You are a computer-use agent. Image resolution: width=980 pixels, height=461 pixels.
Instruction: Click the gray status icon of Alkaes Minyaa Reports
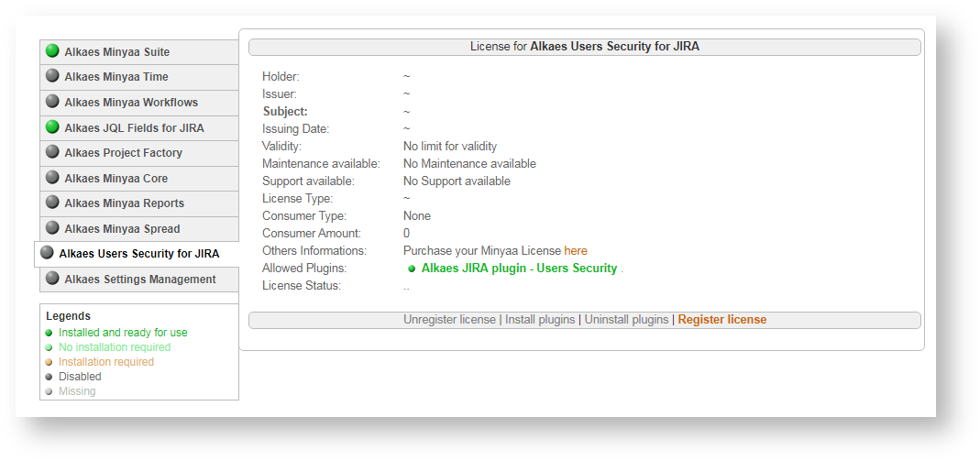[x=52, y=203]
